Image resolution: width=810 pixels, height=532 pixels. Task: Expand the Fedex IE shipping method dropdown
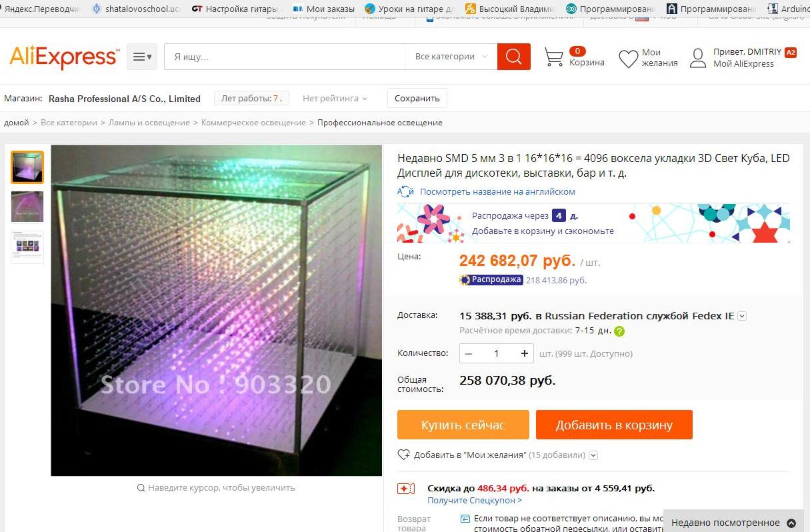[742, 316]
